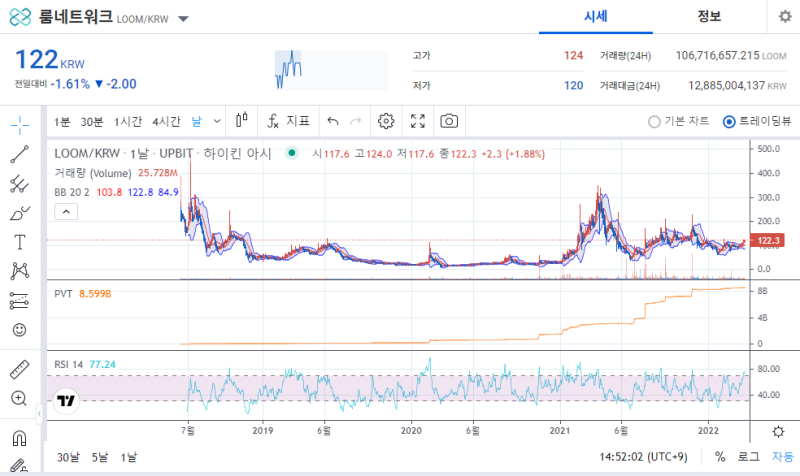Viewport: 800px width, 476px height.
Task: Select the text annotation tool
Action: tap(20, 242)
